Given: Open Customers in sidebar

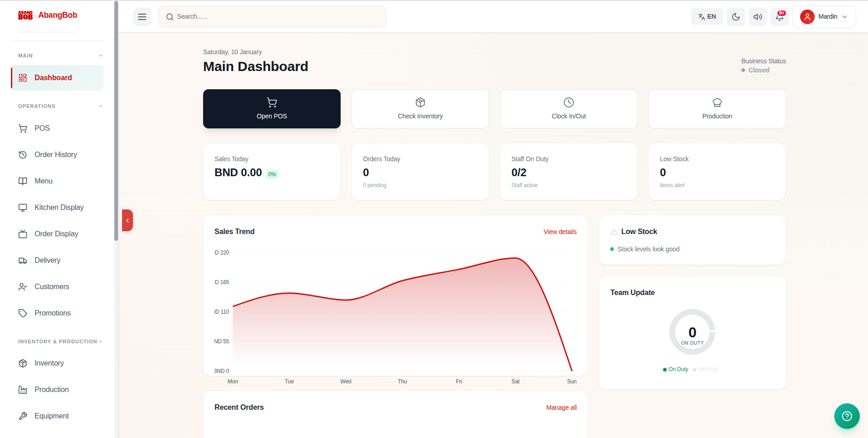Looking at the screenshot, I should coord(51,287).
